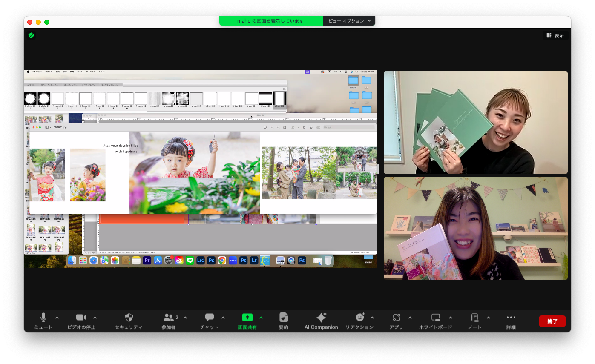Screen dimensions: 595x364
Task: Select the top participant video tile
Action: [x=475, y=122]
